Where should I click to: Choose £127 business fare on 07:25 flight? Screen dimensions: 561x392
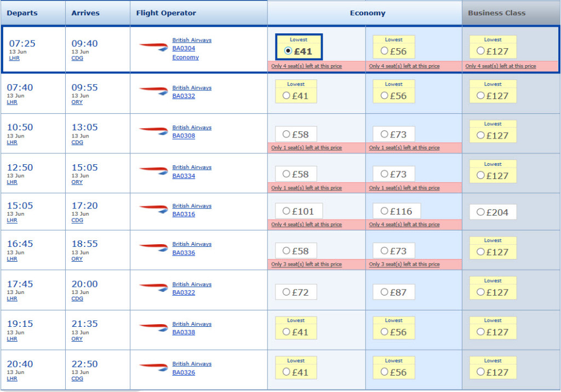[x=480, y=51]
